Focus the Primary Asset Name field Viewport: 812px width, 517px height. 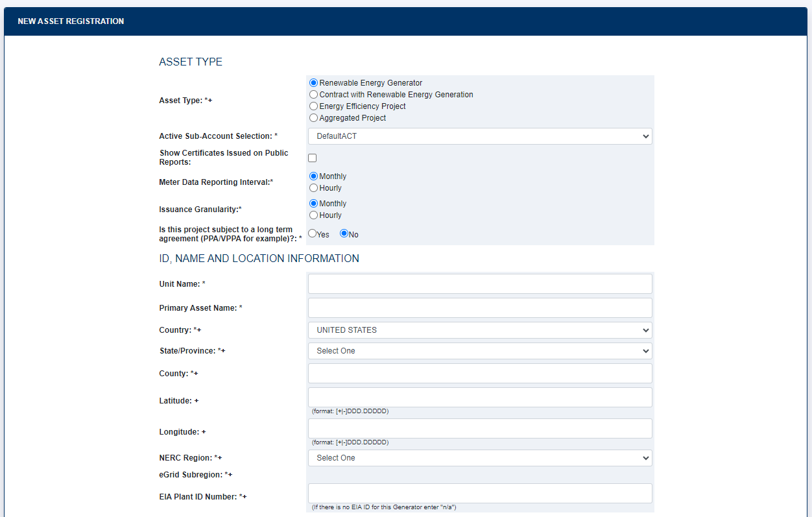pyautogui.click(x=480, y=308)
